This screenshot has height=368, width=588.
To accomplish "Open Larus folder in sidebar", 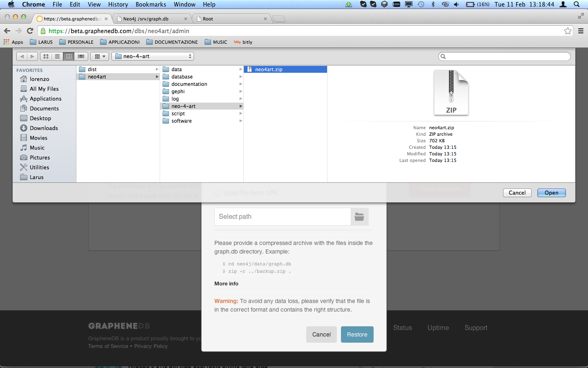I will 36,177.
